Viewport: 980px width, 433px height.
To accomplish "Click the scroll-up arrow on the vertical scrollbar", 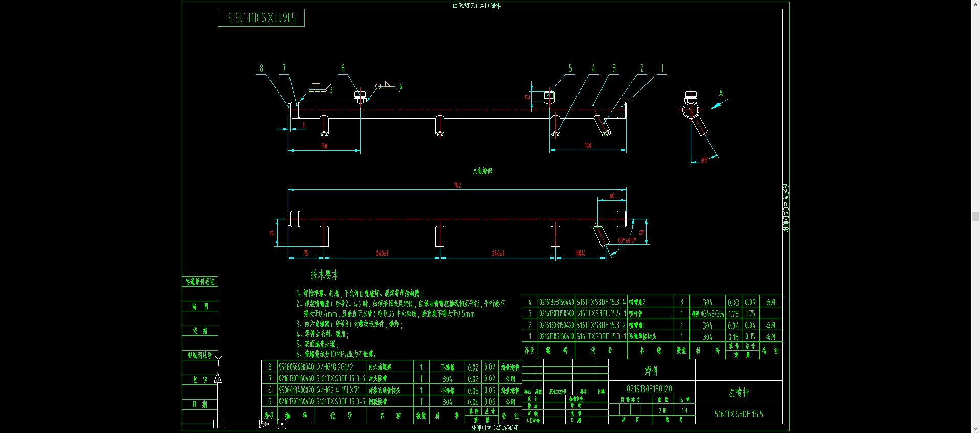I will tap(975, 4).
